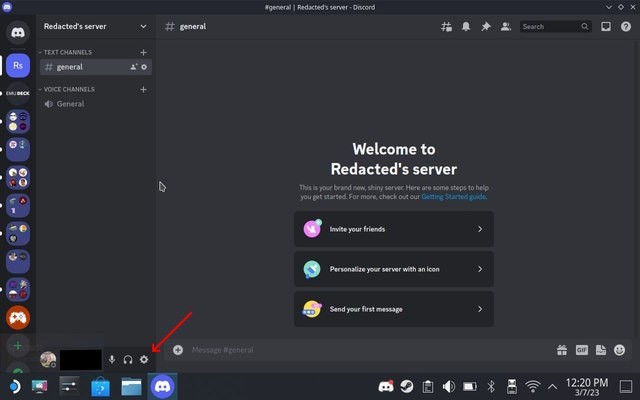Click Discord icon in system tray
Image resolution: width=640 pixels, height=400 pixels.
[x=386, y=386]
